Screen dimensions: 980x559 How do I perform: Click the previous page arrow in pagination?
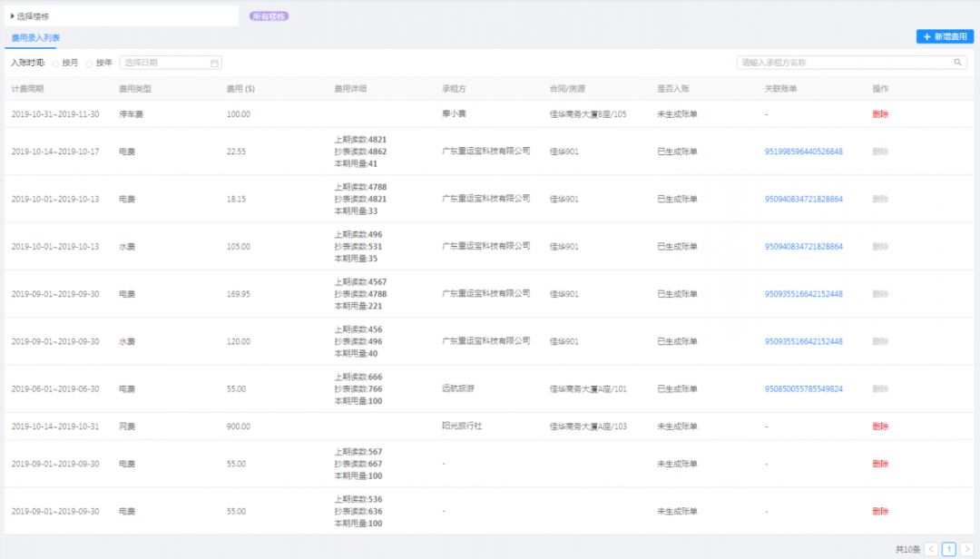click(932, 548)
